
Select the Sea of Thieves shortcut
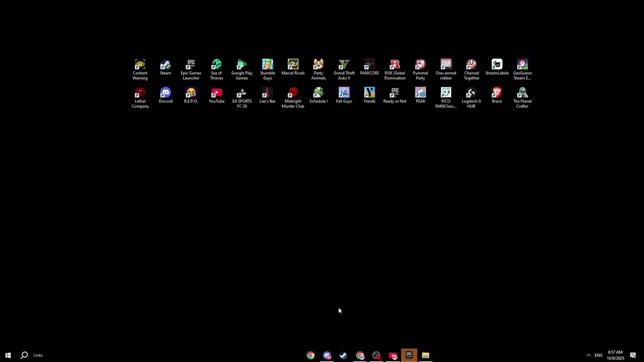(x=216, y=69)
